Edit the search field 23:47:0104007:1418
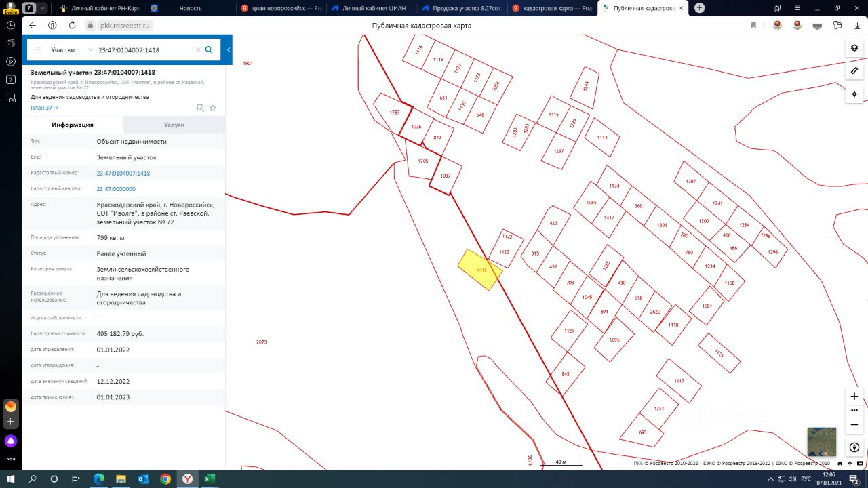This screenshot has height=488, width=868. (x=144, y=50)
